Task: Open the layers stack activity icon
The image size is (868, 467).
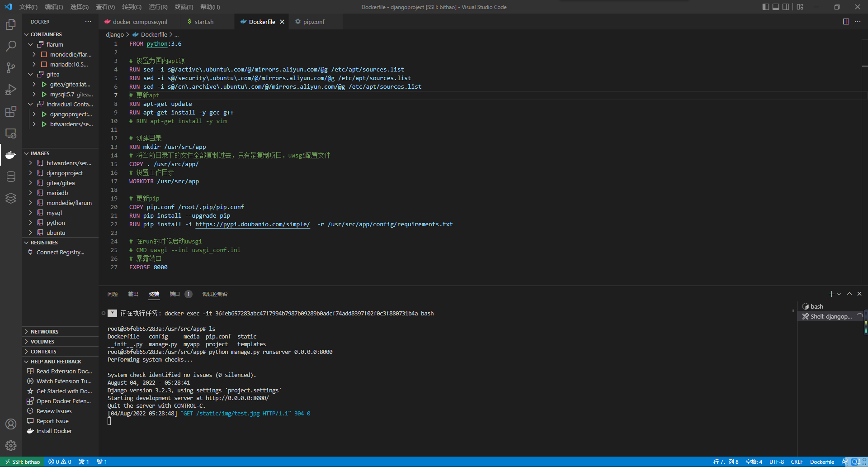Action: pos(11,198)
